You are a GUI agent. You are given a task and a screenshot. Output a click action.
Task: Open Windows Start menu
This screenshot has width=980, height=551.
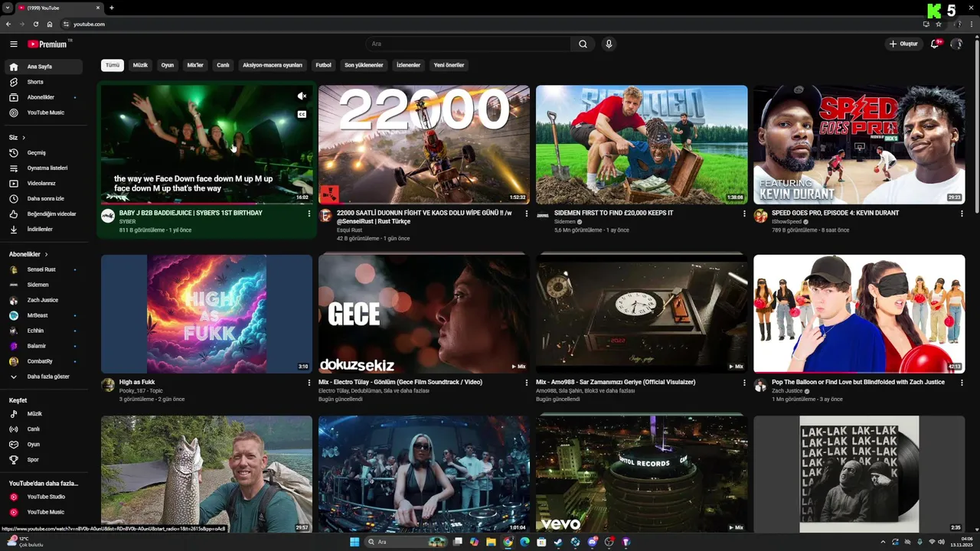click(x=354, y=542)
